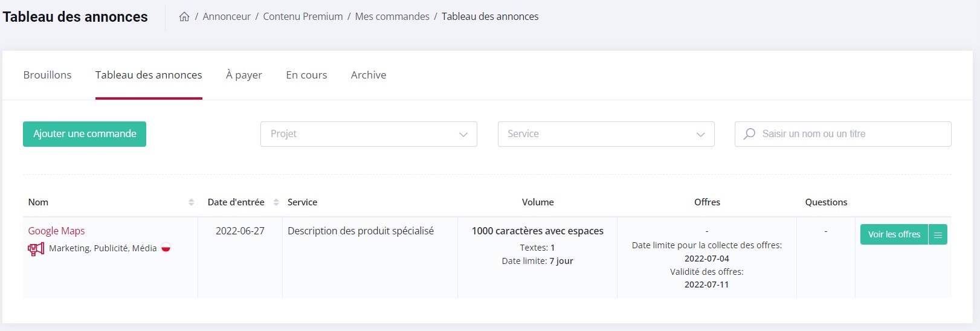Screen dimensions: 980x331
Task: Click the megaphone icon under Google Maps
Action: coord(36,249)
